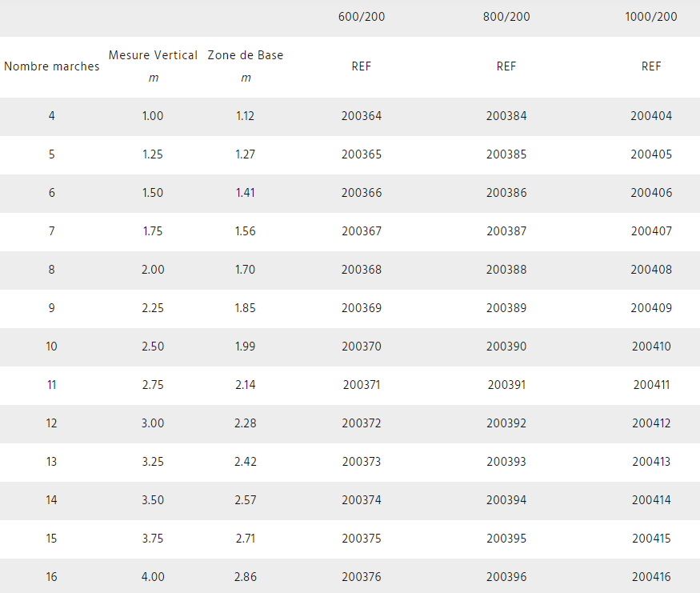Select the Mesure Vertical header
Image resolution: width=700 pixels, height=593 pixels.
153,55
